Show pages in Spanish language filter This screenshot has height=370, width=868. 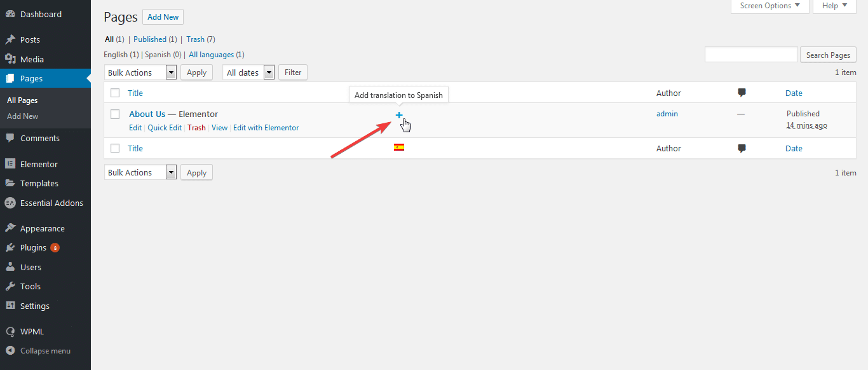click(x=158, y=54)
